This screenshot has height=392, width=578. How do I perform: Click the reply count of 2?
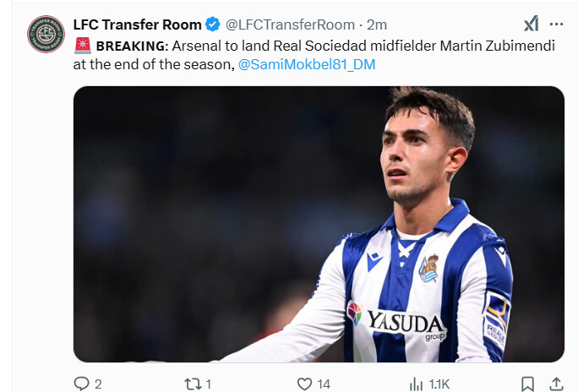[x=98, y=384]
